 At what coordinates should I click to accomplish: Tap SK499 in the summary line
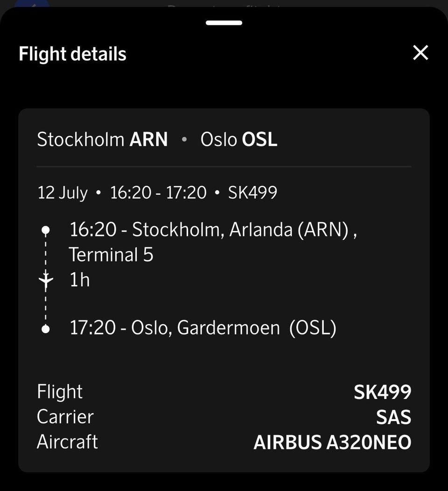(252, 192)
